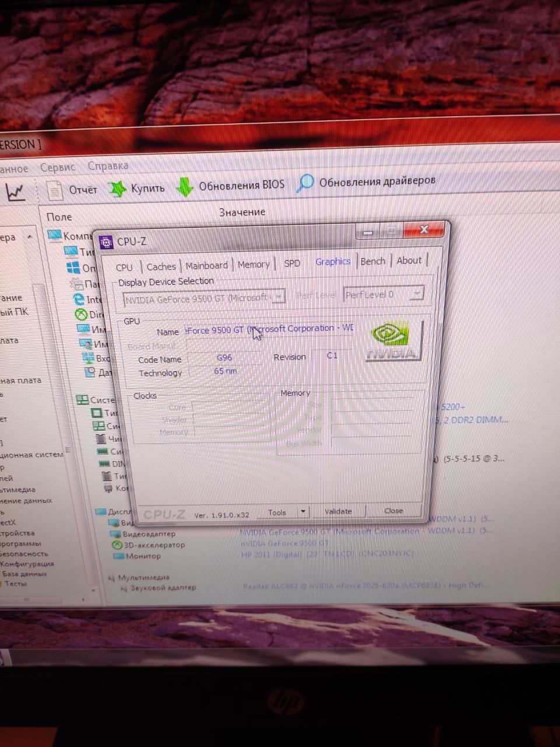Open the Сервис menu in AIDA64

point(58,167)
